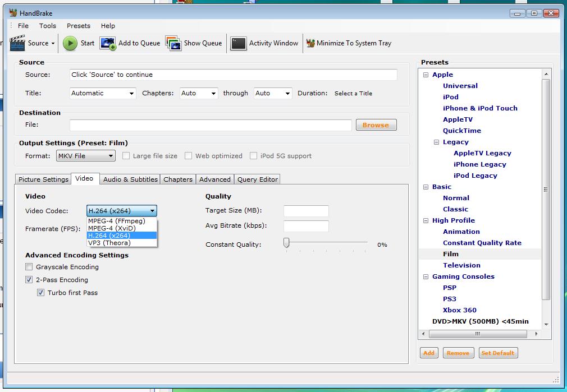Image resolution: width=567 pixels, height=392 pixels.
Task: Select the Universal preset
Action: point(460,86)
